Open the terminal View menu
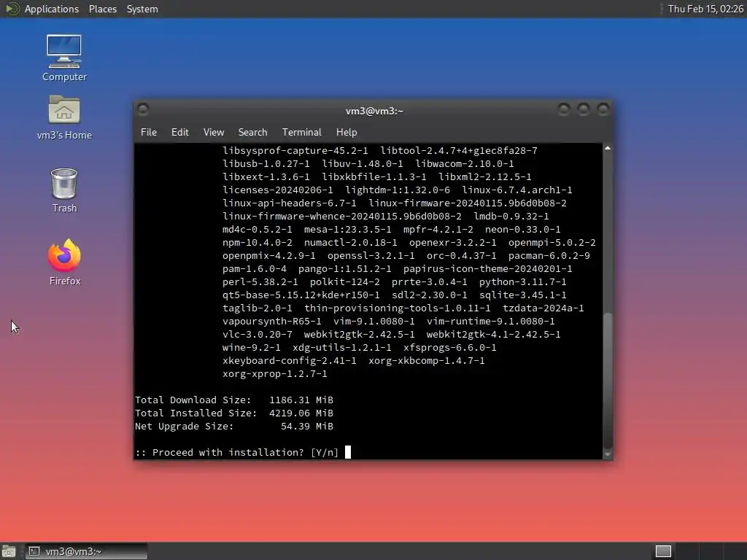 [x=214, y=133]
